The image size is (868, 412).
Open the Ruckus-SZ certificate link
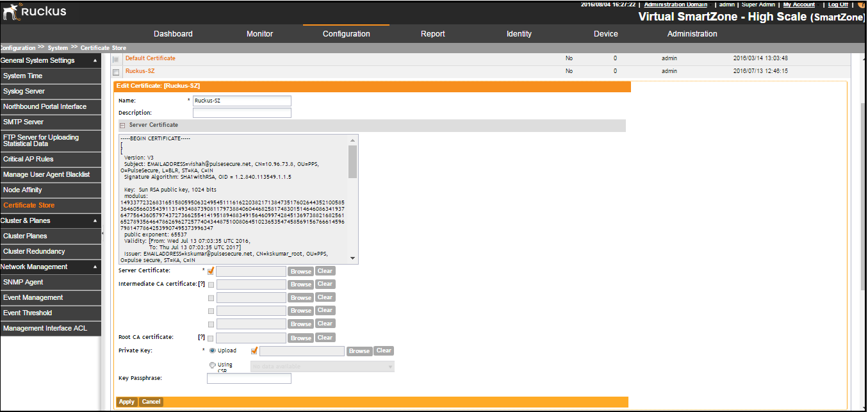(x=140, y=71)
